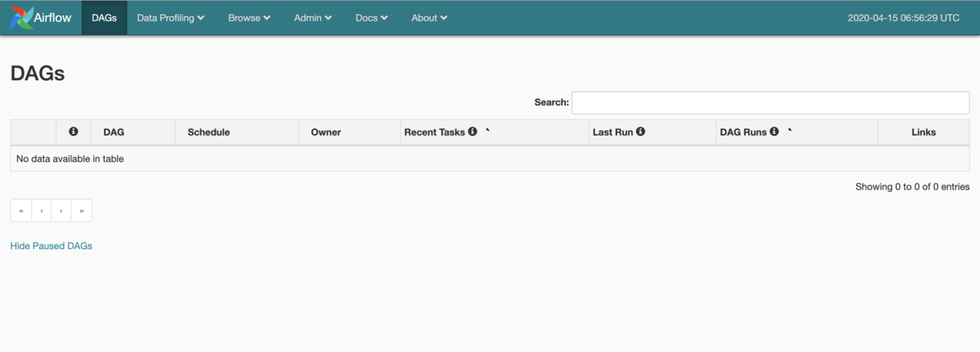The image size is (980, 352).
Task: Open the Admin dropdown menu
Action: pyautogui.click(x=313, y=17)
